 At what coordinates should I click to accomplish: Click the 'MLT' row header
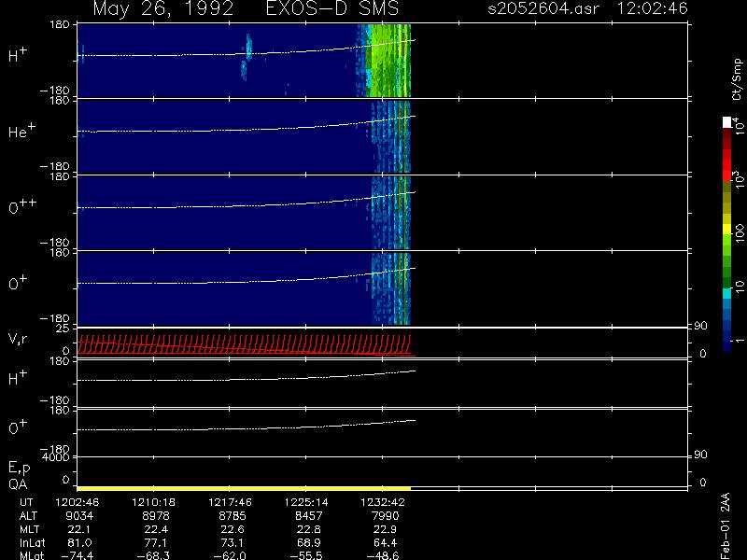point(29,529)
